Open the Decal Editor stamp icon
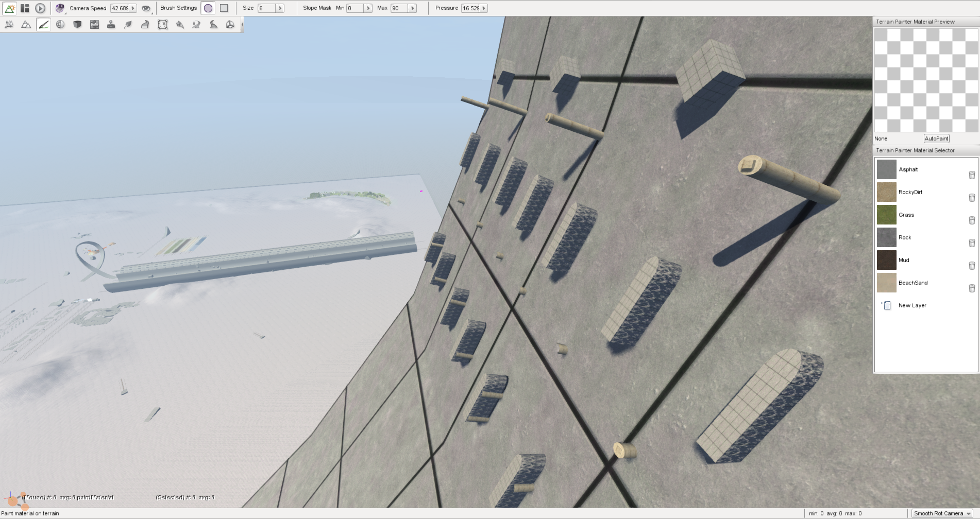 111,24
